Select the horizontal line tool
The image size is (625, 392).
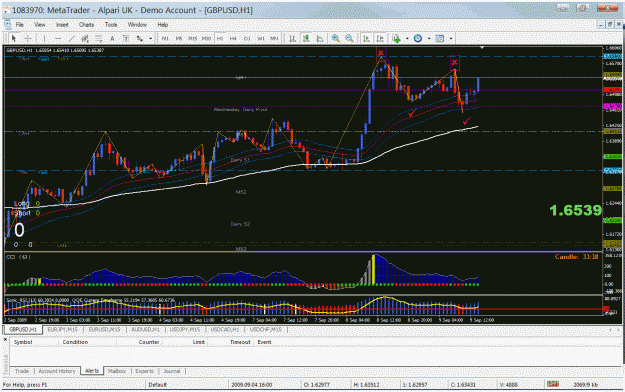pyautogui.click(x=58, y=38)
